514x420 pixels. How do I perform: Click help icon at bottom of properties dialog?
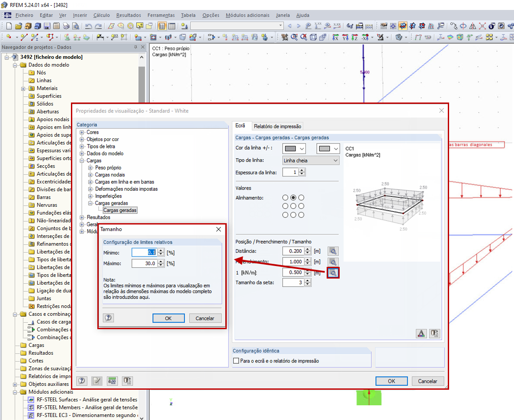(x=82, y=381)
